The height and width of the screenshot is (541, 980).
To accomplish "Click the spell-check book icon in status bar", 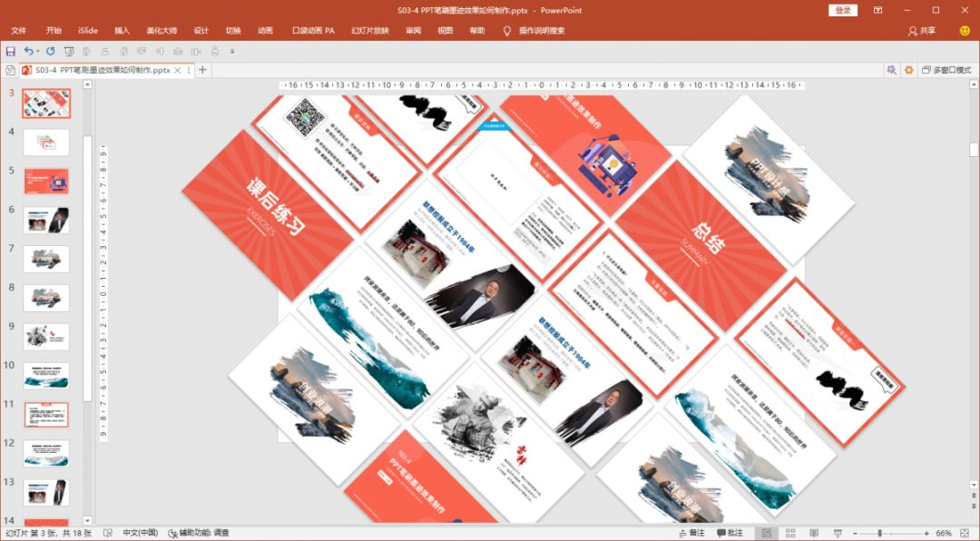I will point(107,533).
